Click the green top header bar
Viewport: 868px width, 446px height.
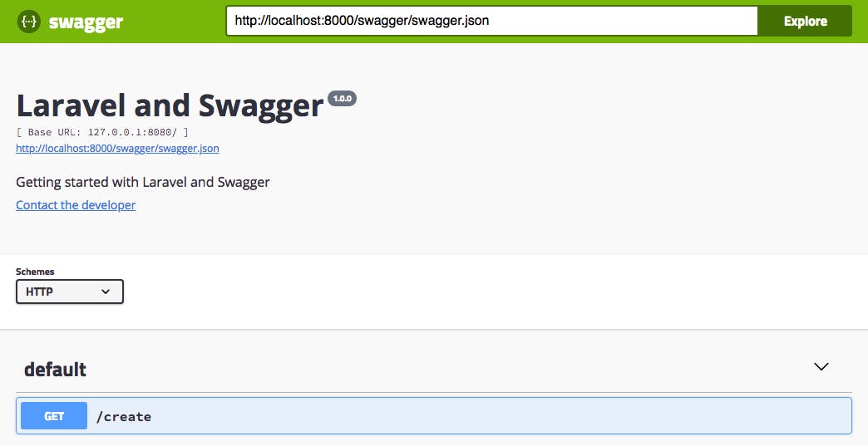(434, 22)
